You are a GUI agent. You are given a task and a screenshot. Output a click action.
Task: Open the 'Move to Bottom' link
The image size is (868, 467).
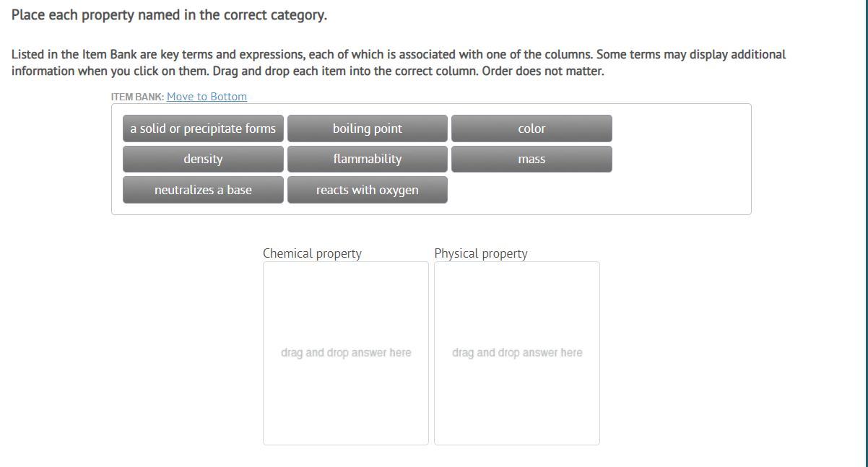click(207, 97)
